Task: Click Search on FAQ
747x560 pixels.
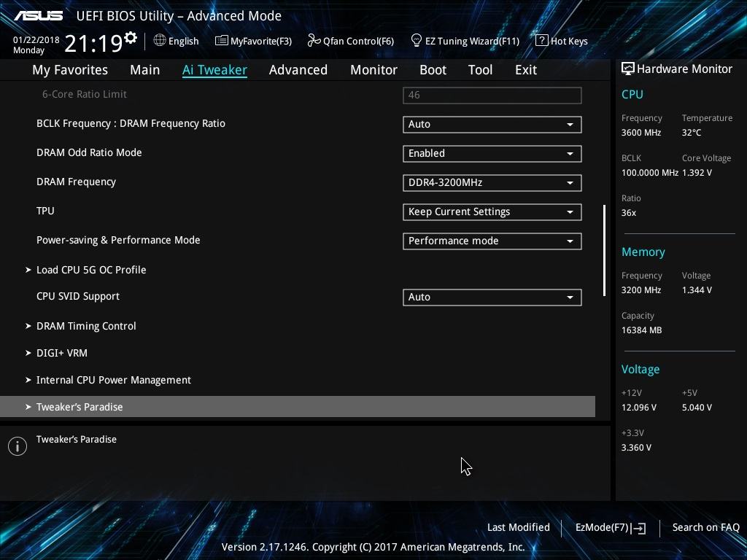Action: point(705,527)
